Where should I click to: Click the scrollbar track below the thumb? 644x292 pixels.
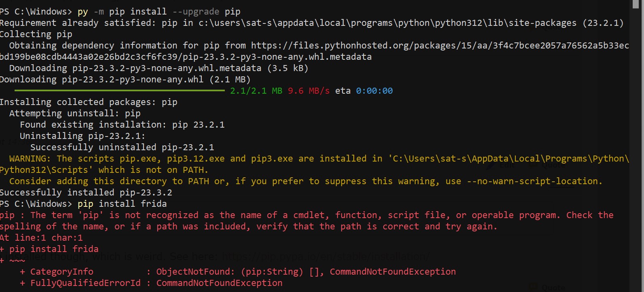click(x=636, y=162)
